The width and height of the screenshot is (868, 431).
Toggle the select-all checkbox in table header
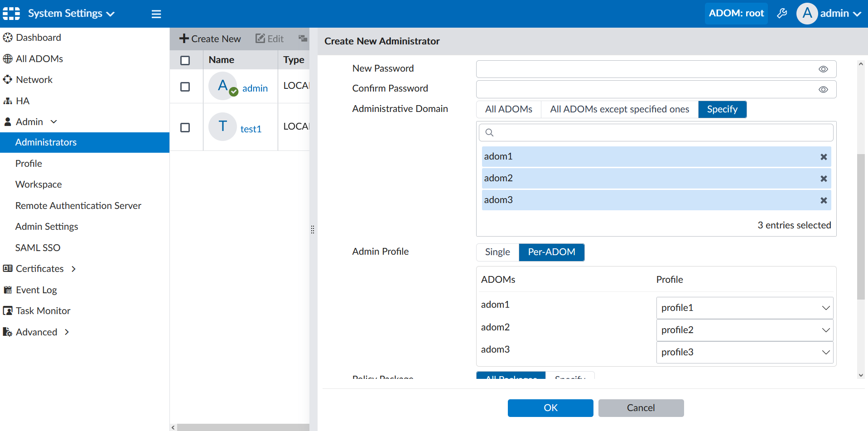click(185, 60)
